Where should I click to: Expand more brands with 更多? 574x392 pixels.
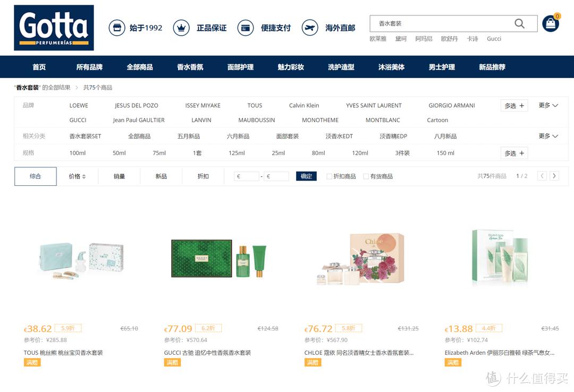pos(548,105)
